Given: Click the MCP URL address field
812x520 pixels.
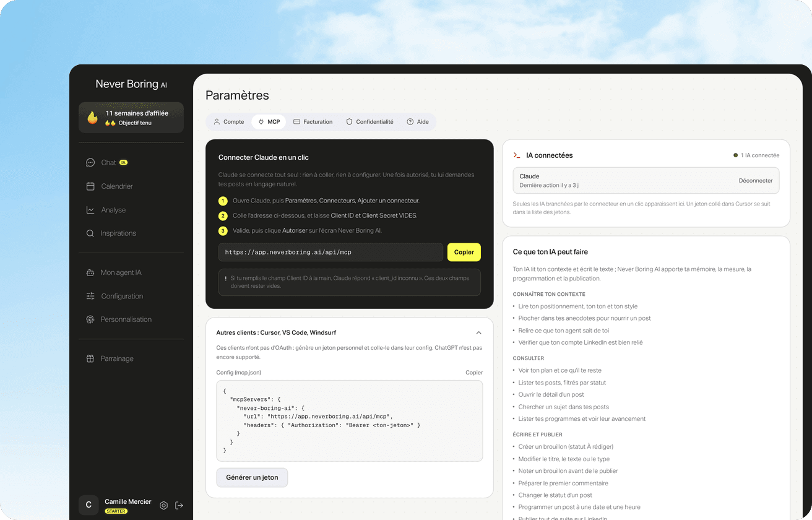Looking at the screenshot, I should tap(330, 252).
